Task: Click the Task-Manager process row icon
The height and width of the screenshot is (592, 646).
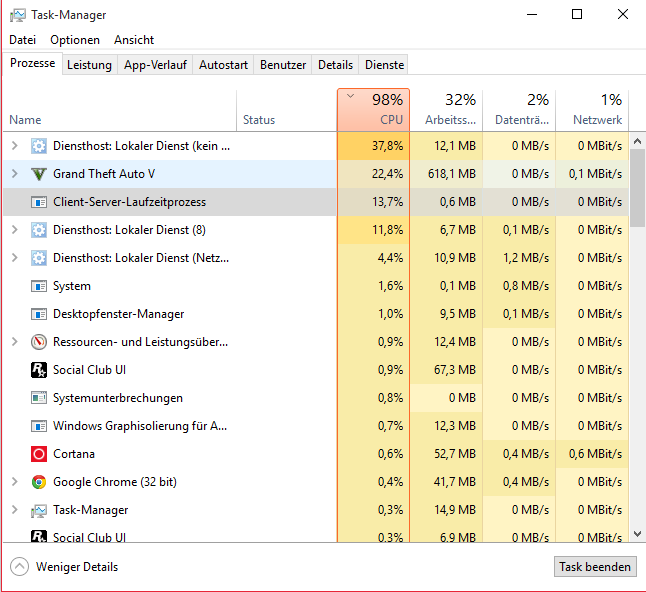Action: 39,510
